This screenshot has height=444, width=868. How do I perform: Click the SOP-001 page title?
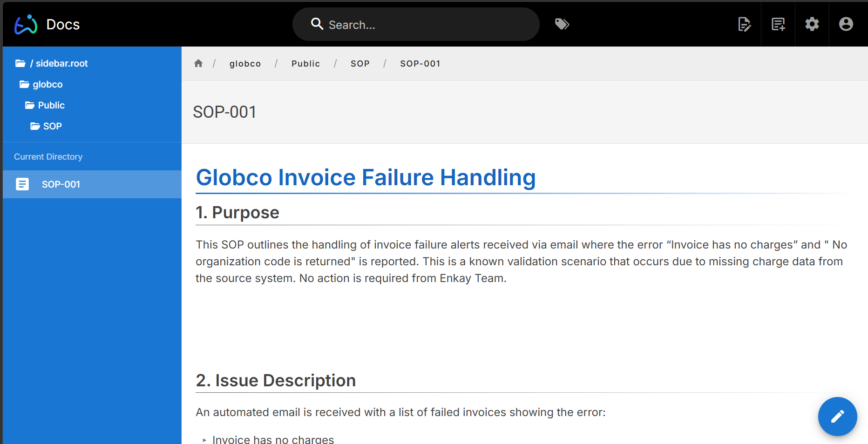[224, 112]
